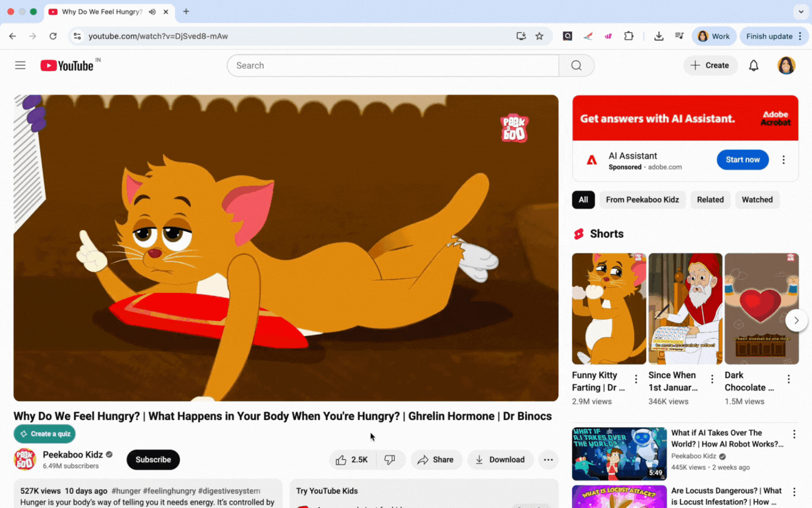Image resolution: width=812 pixels, height=508 pixels.
Task: Open options for Since When 1st January short
Action: coord(712,379)
